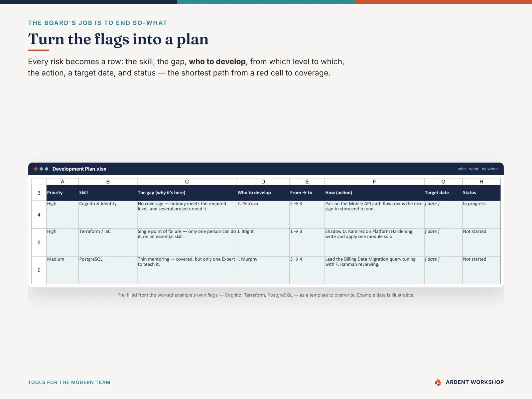Click 'The gap (why it's here)' header cell
The height and width of the screenshot is (399, 532).
(187, 193)
